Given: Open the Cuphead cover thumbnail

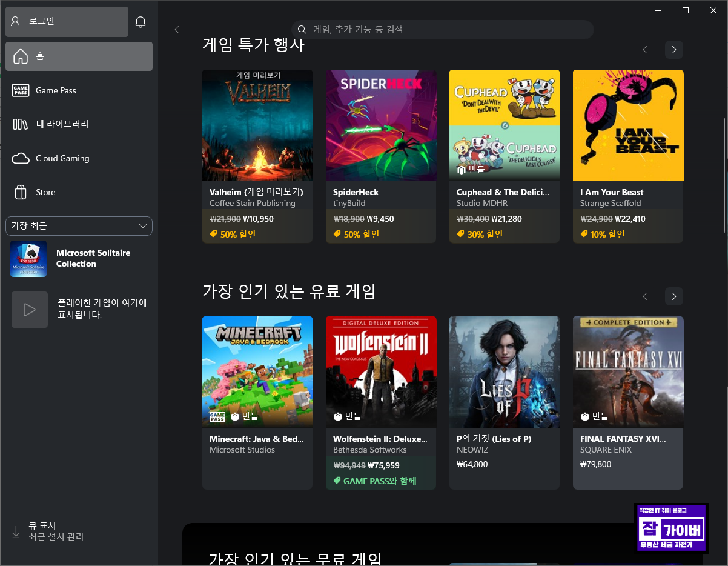Looking at the screenshot, I should (505, 125).
